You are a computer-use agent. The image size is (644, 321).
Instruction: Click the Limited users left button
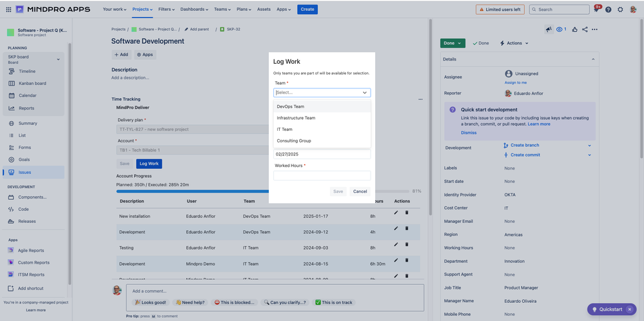(500, 10)
